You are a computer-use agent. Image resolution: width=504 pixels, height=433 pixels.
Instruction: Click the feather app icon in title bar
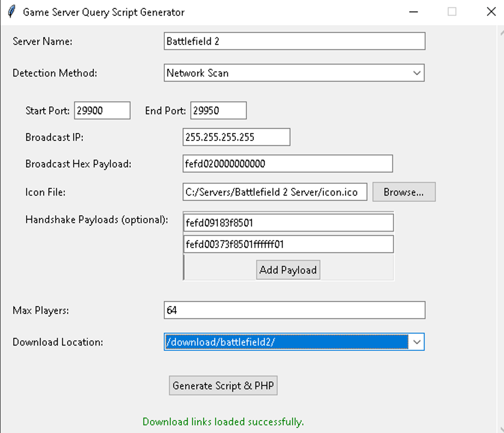pos(11,12)
